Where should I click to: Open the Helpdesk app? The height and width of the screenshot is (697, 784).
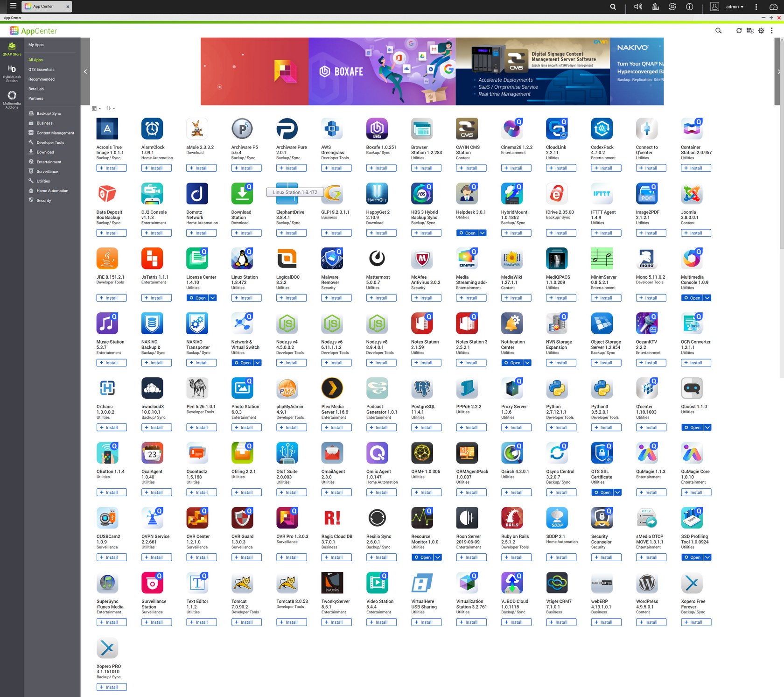[x=467, y=233]
